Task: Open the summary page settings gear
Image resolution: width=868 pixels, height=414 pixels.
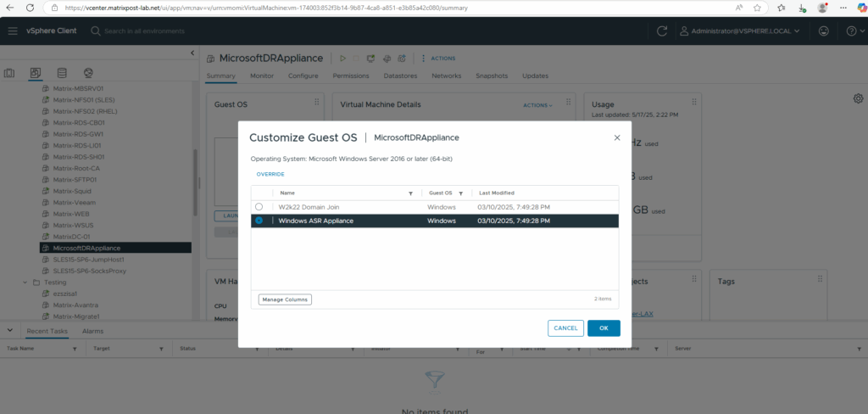Action: [858, 98]
